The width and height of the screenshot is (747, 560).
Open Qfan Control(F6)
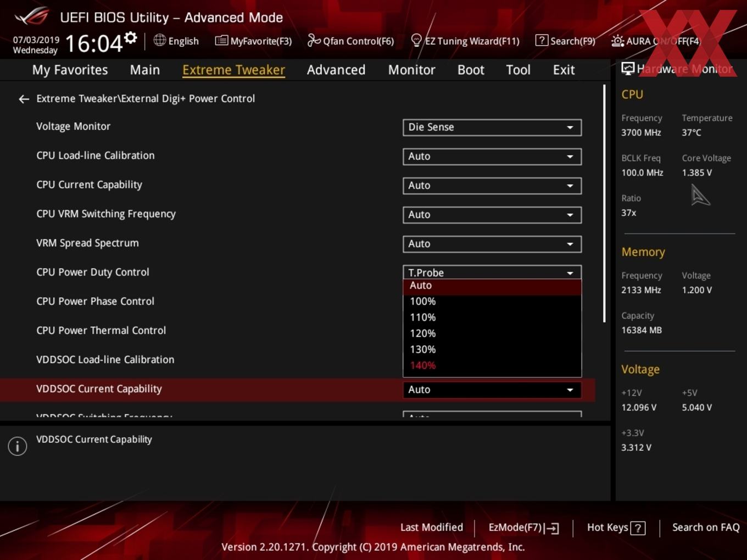pos(350,41)
